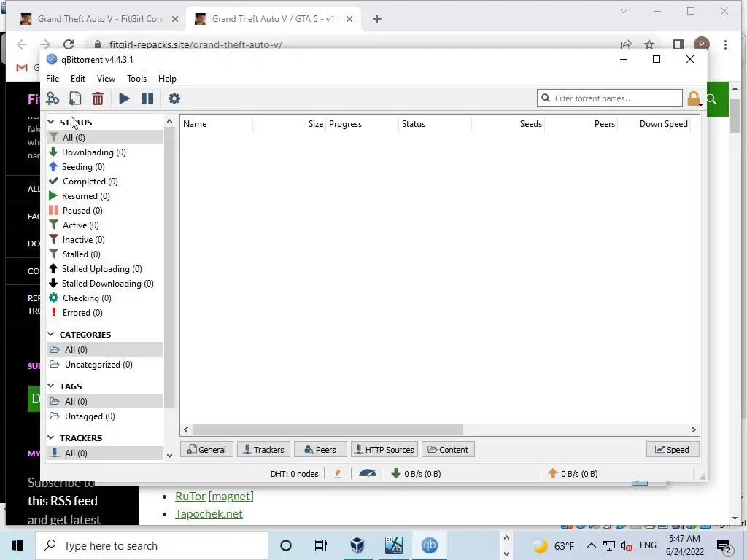This screenshot has height=560, width=747.
Task: Select the Paused (0) filter
Action: point(105,211)
